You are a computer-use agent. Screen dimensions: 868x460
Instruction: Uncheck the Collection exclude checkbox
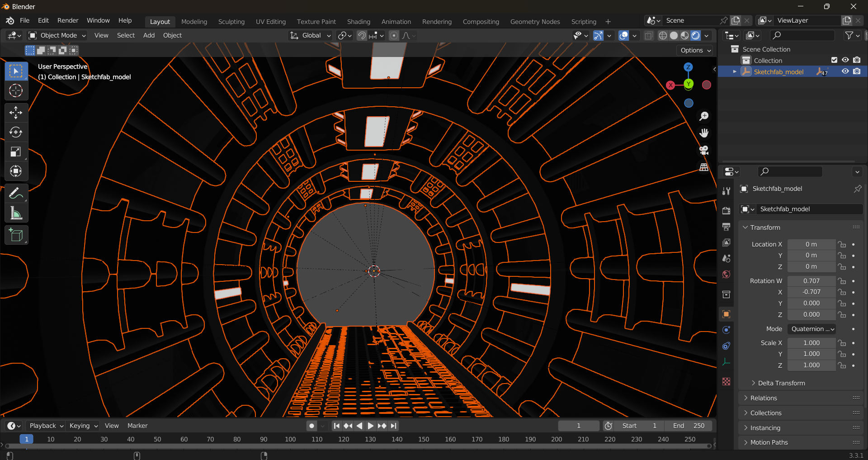point(834,60)
